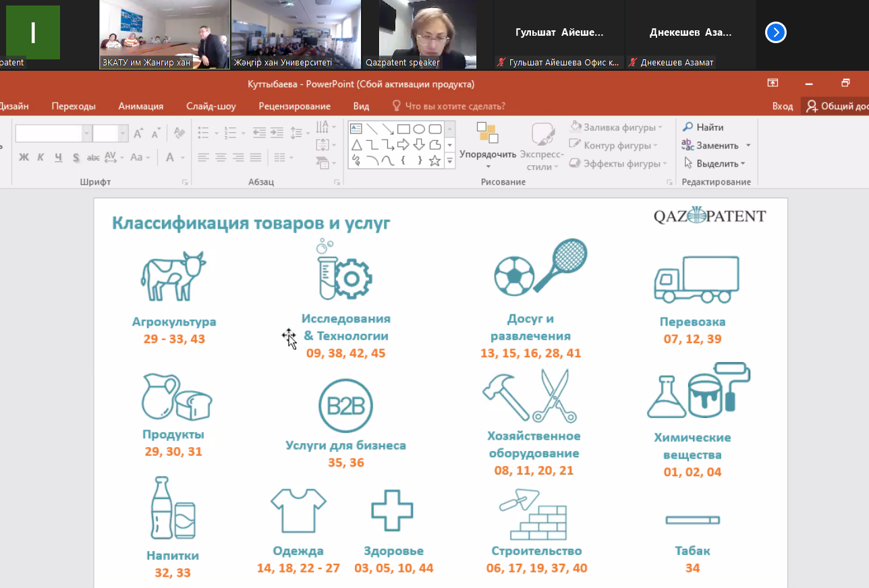Select the star shape in shapes gallery
Screen dimensions: 869x588
pyautogui.click(x=435, y=160)
